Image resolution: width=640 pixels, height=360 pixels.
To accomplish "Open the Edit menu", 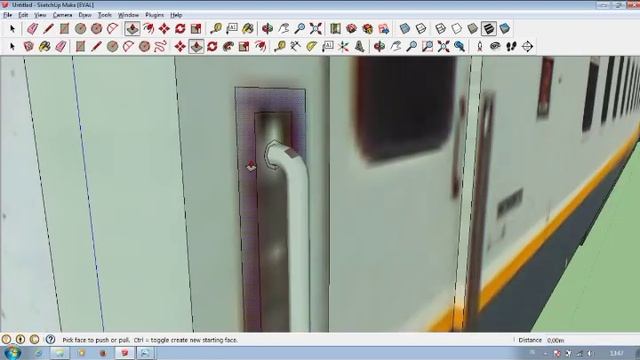I will pos(23,15).
